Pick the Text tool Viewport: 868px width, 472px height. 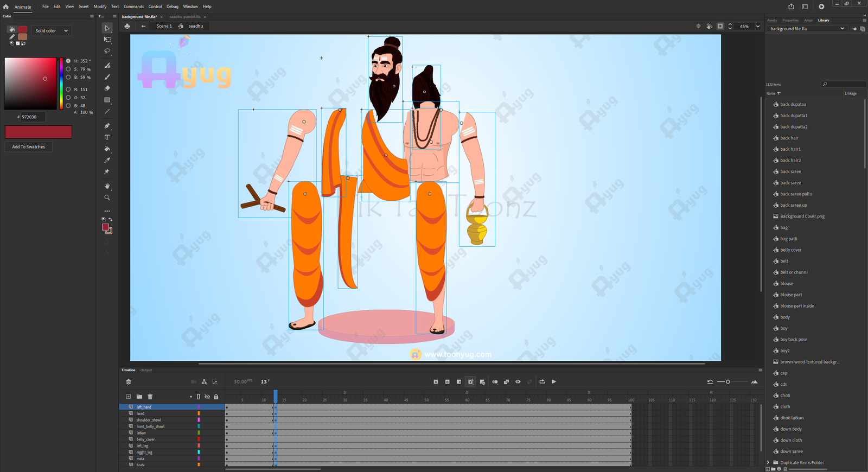point(107,137)
